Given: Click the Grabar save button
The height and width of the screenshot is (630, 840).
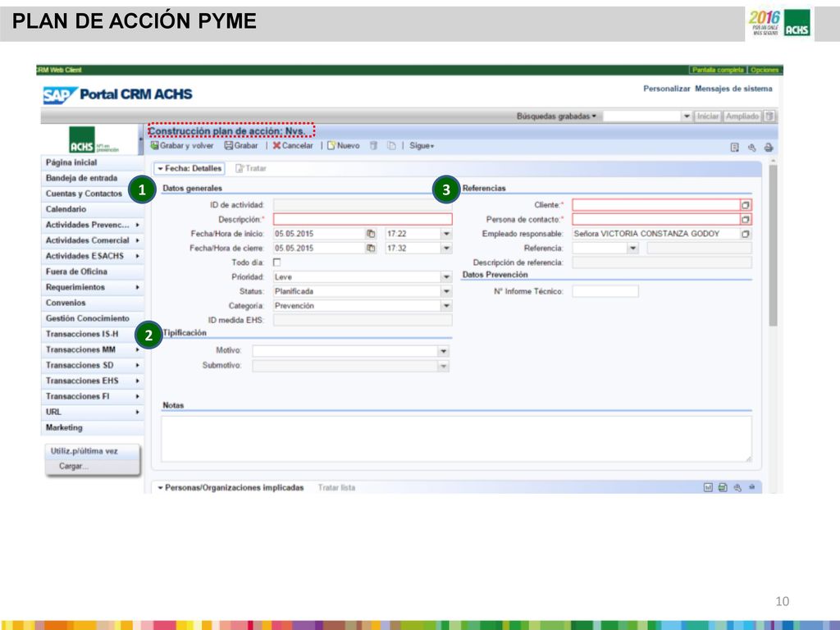Looking at the screenshot, I should (241, 146).
